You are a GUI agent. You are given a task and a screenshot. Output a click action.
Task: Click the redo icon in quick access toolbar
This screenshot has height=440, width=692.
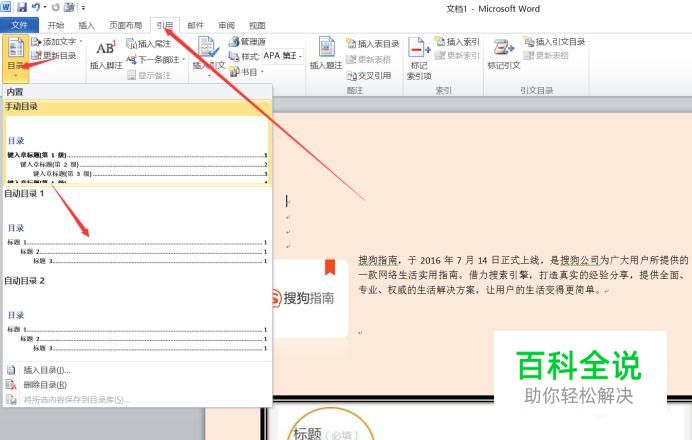(x=56, y=7)
